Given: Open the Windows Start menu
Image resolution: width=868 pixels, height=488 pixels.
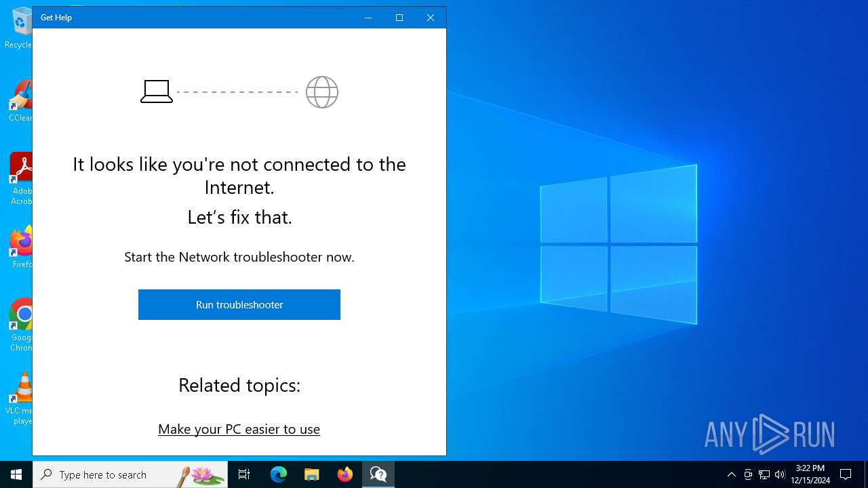Looking at the screenshot, I should (x=16, y=474).
